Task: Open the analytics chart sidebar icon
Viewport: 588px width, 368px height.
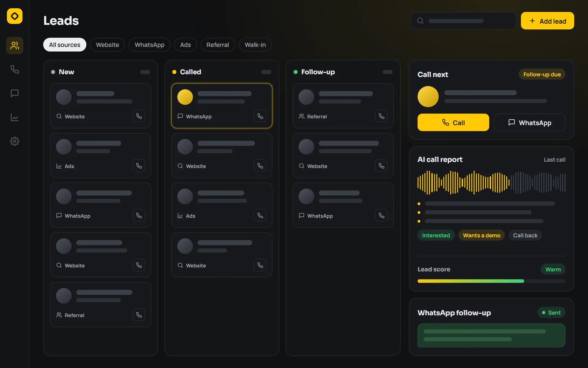Action: (x=15, y=117)
